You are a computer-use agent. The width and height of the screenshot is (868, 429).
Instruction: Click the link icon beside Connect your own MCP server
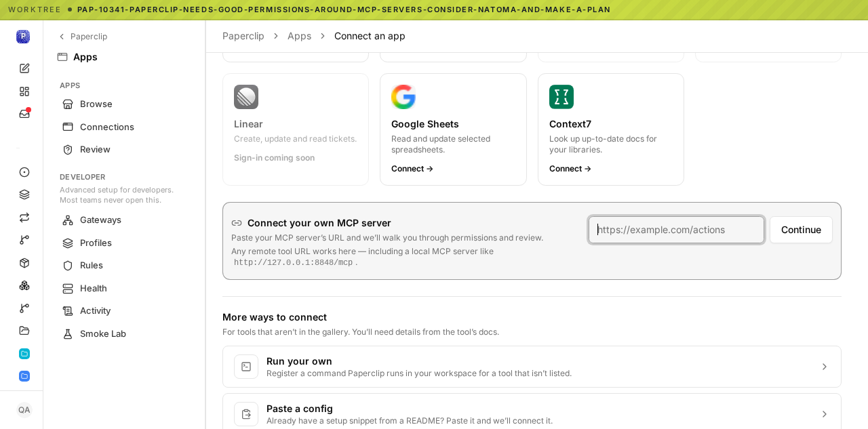(x=237, y=223)
